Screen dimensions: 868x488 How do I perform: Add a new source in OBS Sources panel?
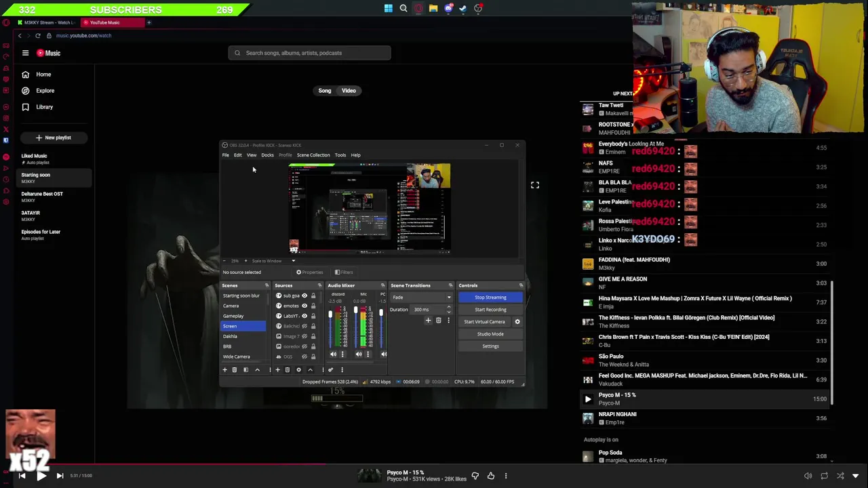coord(277,369)
